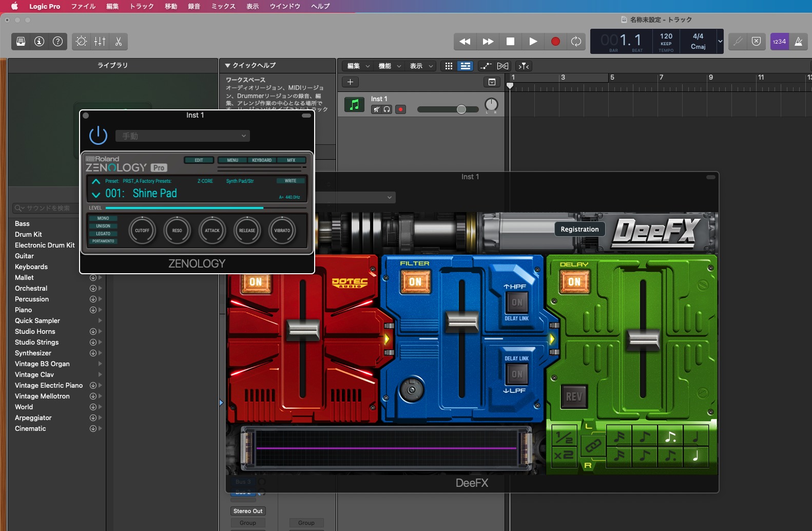Click the WRITE button in ZENOLOGY
812x531 pixels.
pos(291,181)
